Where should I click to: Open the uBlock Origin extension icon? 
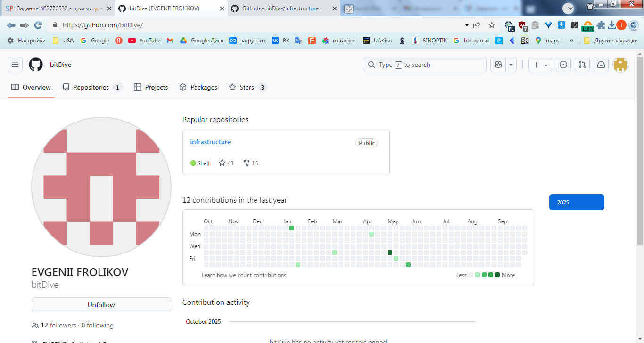pos(522,25)
